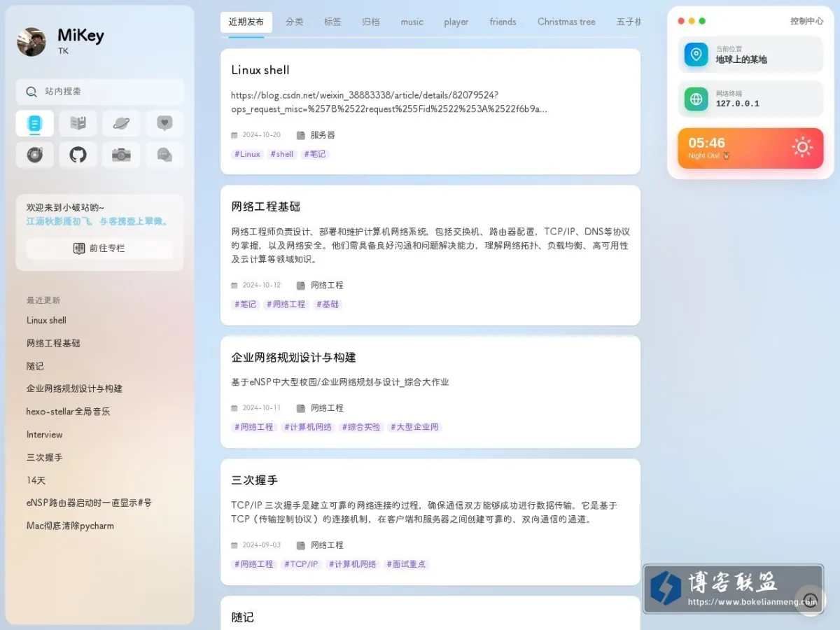Click the #基础 tag

327,304
